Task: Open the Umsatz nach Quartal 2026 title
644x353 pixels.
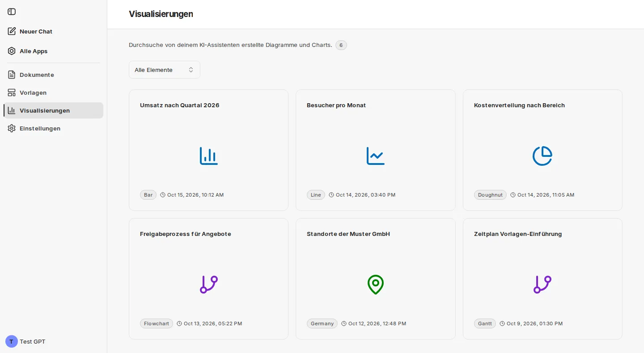Action: click(x=180, y=105)
